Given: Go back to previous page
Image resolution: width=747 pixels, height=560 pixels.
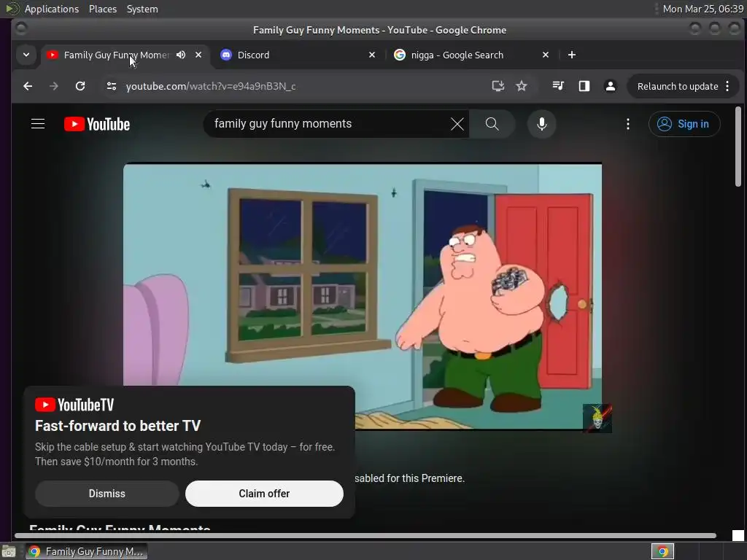Looking at the screenshot, I should tap(28, 86).
